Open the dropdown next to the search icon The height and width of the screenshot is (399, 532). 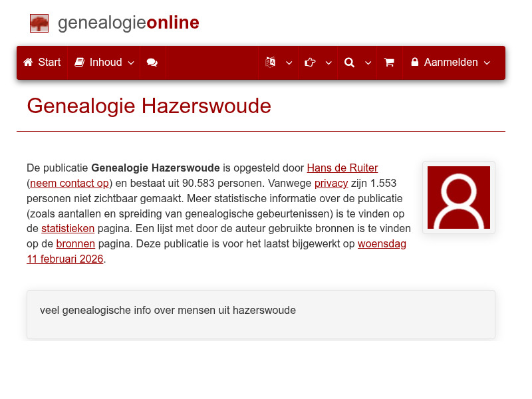pos(367,64)
